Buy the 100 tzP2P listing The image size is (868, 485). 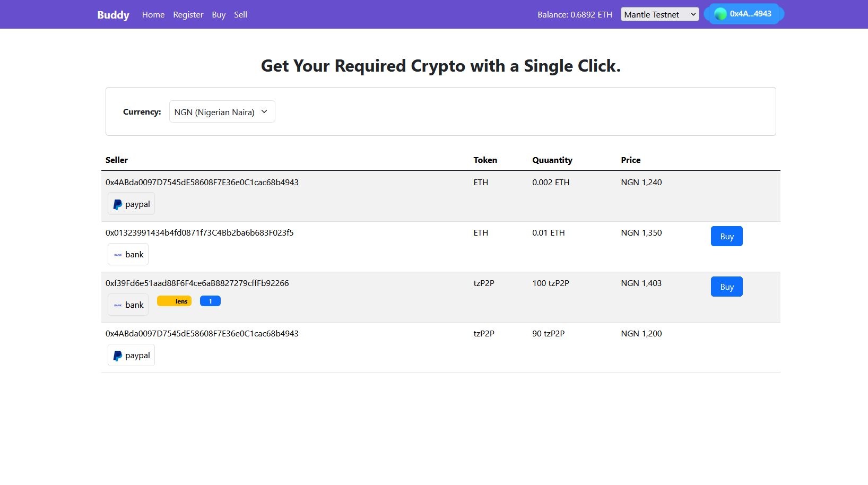point(726,287)
